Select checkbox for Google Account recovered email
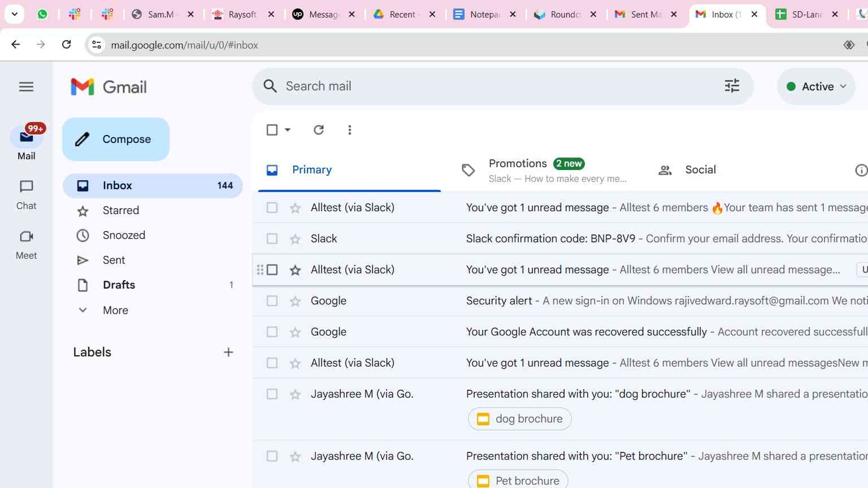The image size is (868, 488). pos(272,332)
